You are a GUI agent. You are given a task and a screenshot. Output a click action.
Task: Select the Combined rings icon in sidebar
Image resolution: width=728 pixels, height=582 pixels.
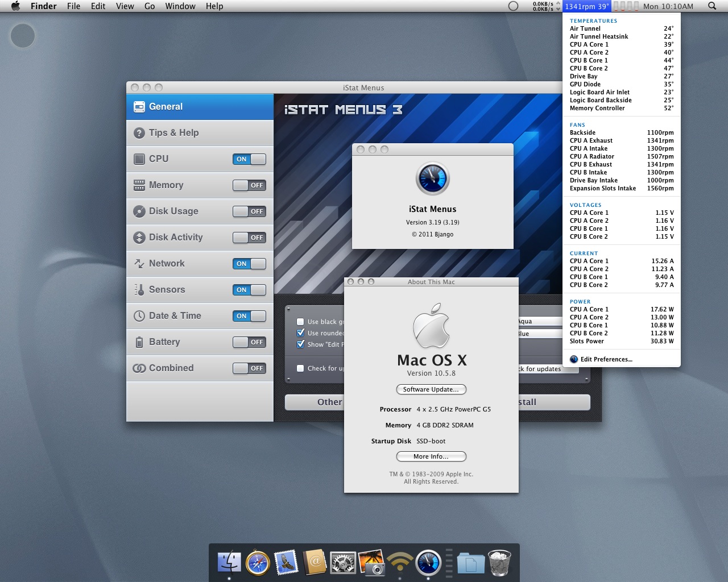pyautogui.click(x=139, y=368)
